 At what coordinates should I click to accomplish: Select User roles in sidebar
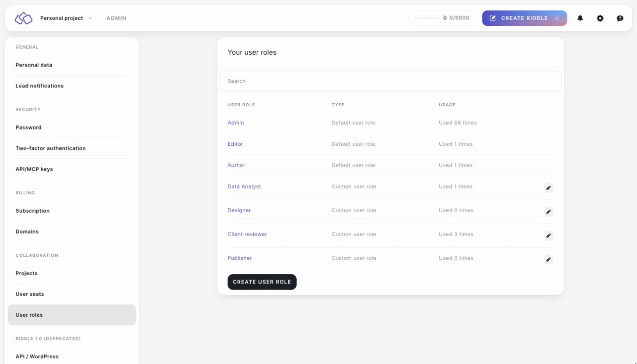point(72,315)
